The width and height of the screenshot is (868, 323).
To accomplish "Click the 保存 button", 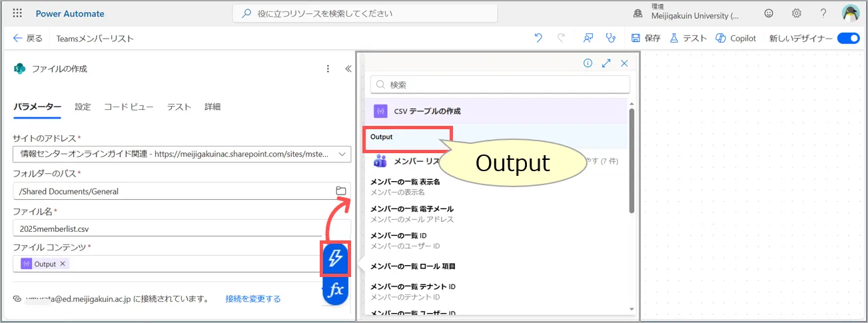I will point(646,39).
